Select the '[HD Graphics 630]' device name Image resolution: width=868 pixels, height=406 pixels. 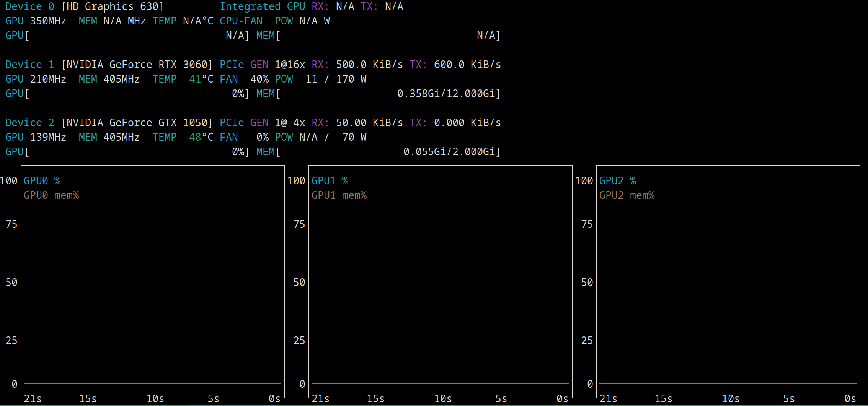click(x=112, y=6)
